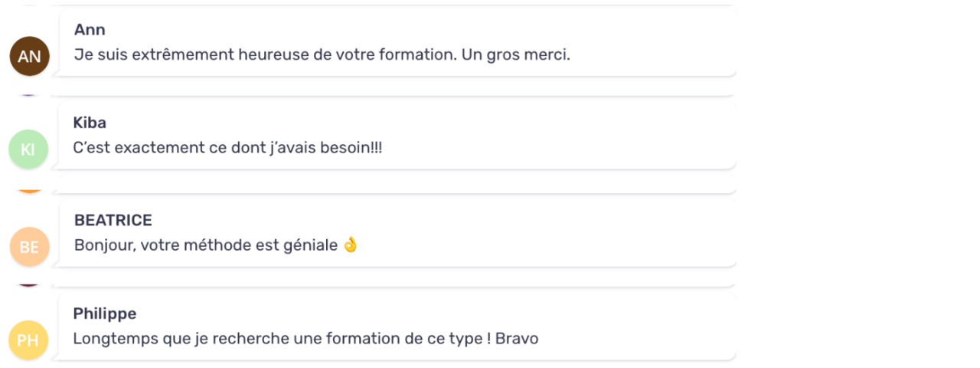The height and width of the screenshot is (368, 980).
Task: Click the orange avatar sliver below Kiba's avatar
Action: coord(28,191)
